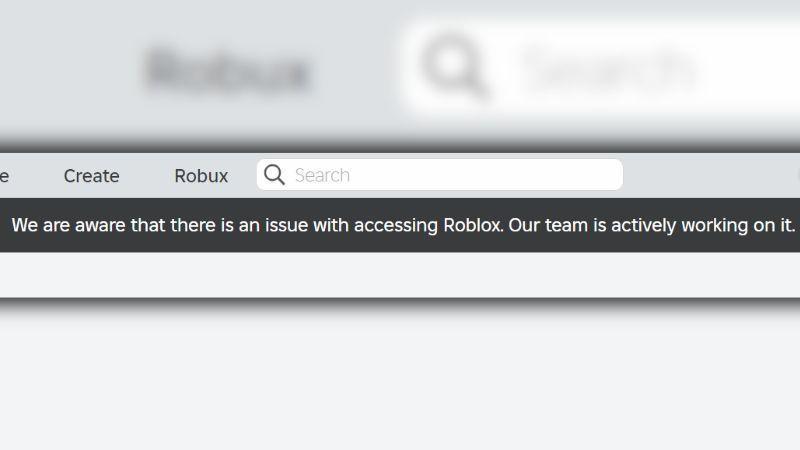The image size is (800, 450).
Task: Click the dark Roblox outage notice banner
Action: click(400, 225)
